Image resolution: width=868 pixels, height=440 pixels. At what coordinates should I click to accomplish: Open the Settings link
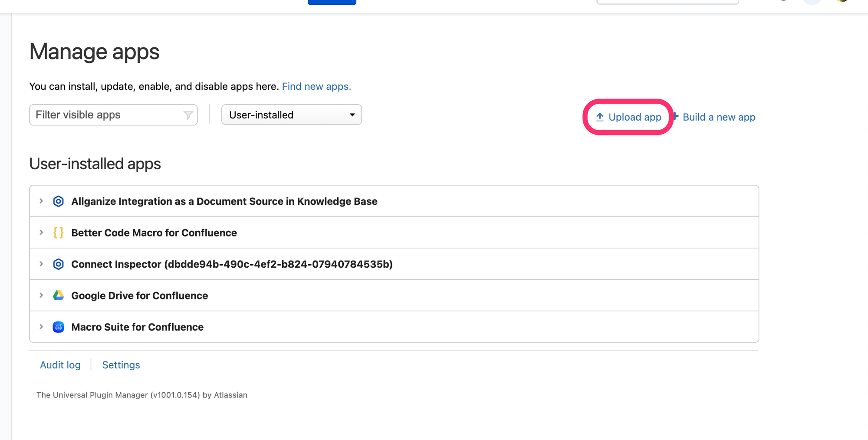coord(121,365)
